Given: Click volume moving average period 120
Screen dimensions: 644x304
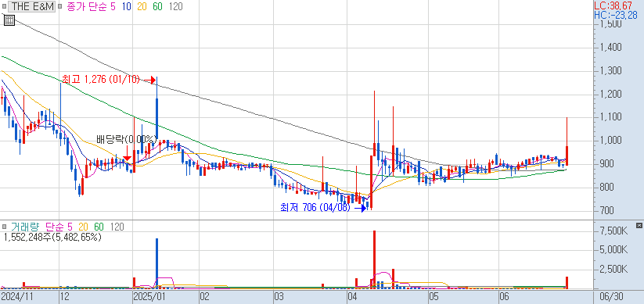Looking at the screenshot, I should (x=117, y=227).
